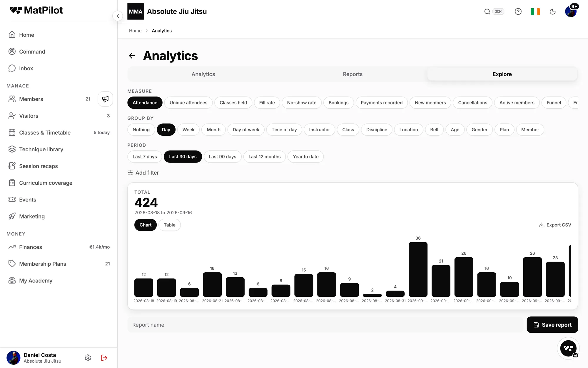Click the Irish flag language icon
Screen dimensions: 588x368
click(x=535, y=11)
